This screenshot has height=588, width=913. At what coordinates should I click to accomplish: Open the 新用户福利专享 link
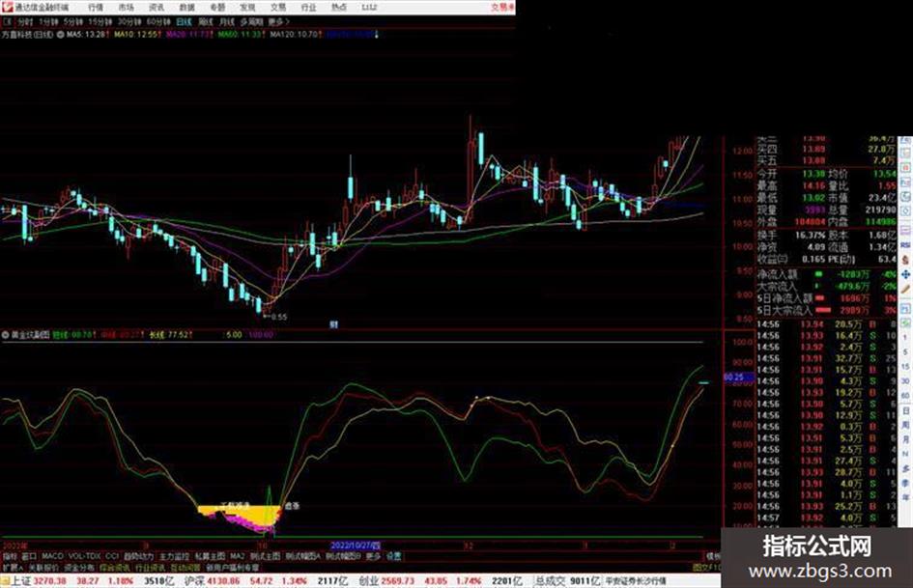click(232, 567)
